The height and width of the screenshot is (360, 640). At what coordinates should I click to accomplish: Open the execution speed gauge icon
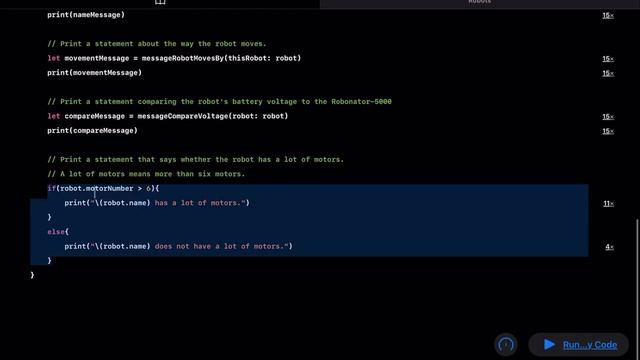[506, 344]
